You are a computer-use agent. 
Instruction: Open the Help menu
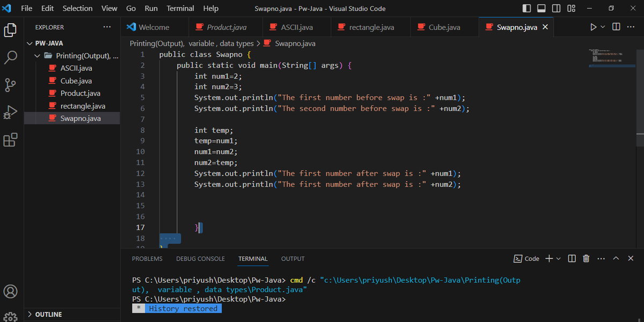(211, 9)
